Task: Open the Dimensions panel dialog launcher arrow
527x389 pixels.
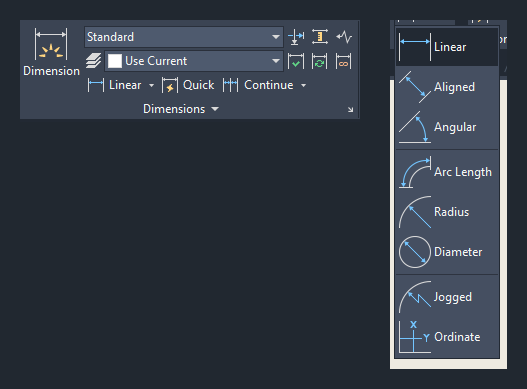Action: pos(351,110)
